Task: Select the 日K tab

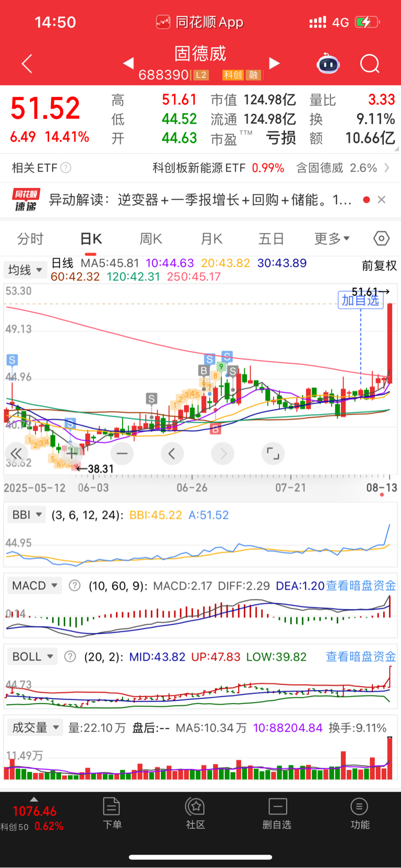Action: [91, 239]
